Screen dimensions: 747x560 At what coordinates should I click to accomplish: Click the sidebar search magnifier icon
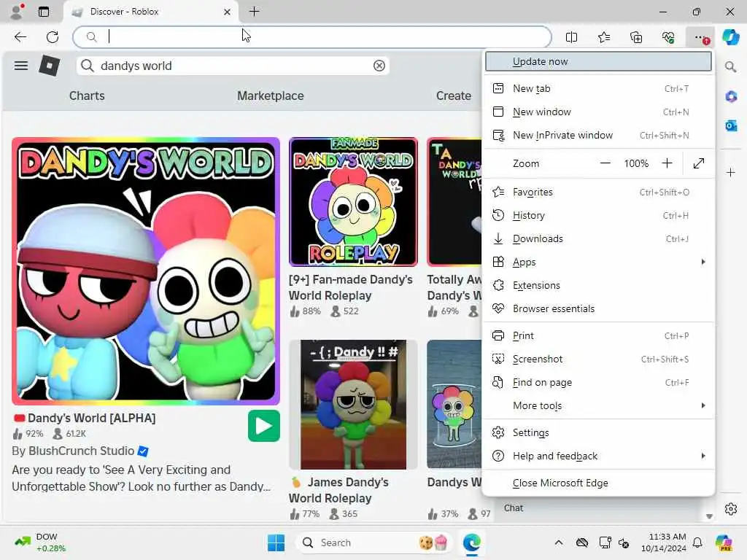731,67
